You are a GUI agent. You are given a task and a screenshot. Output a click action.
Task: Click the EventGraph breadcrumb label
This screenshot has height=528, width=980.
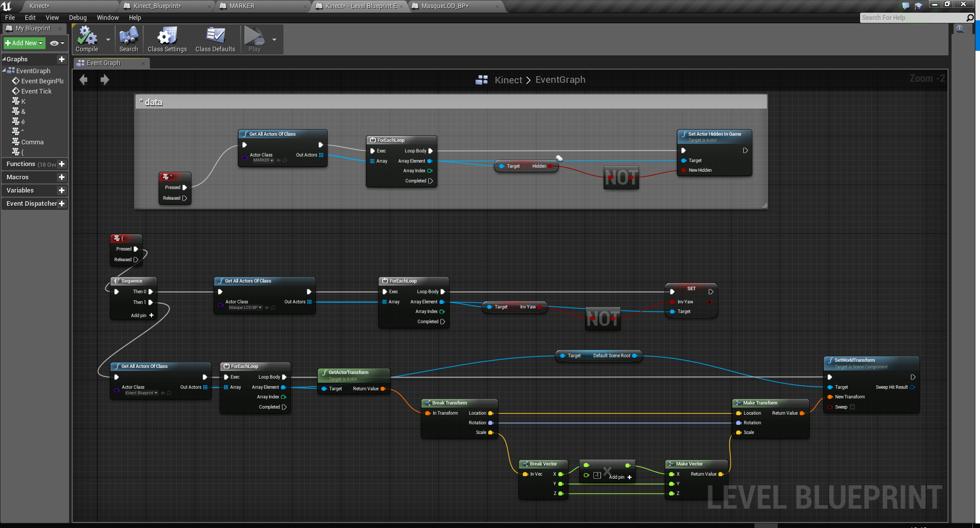coord(560,80)
